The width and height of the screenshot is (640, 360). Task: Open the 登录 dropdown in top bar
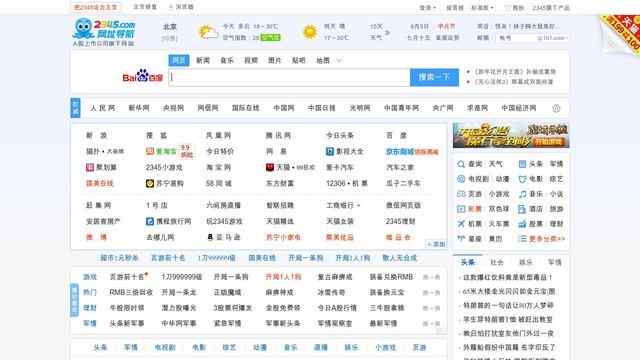point(428,8)
